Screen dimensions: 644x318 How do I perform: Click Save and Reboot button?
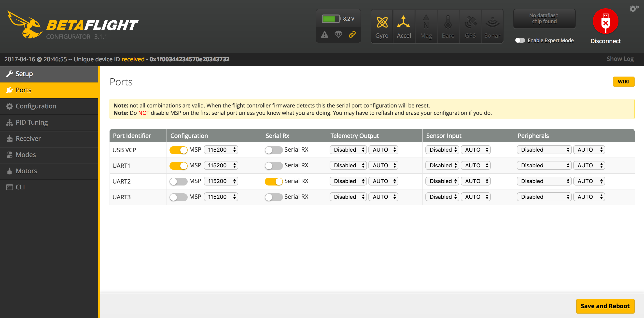coord(605,306)
